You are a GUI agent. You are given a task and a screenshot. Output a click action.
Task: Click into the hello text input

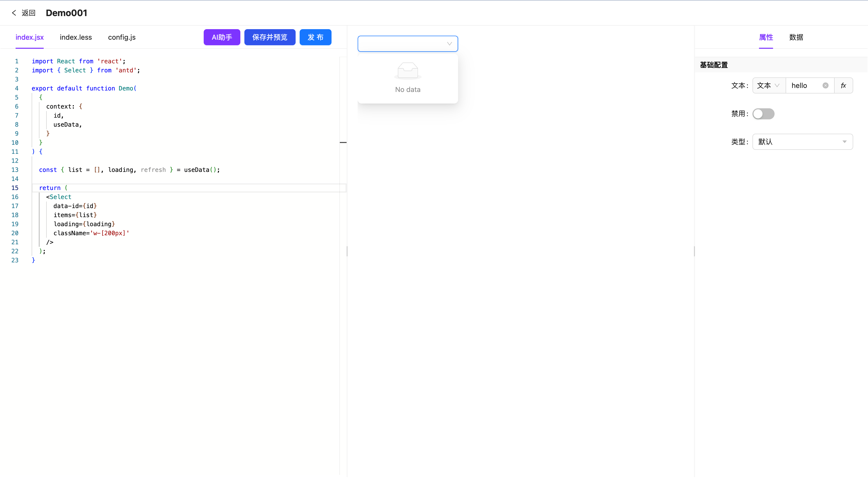(804, 86)
